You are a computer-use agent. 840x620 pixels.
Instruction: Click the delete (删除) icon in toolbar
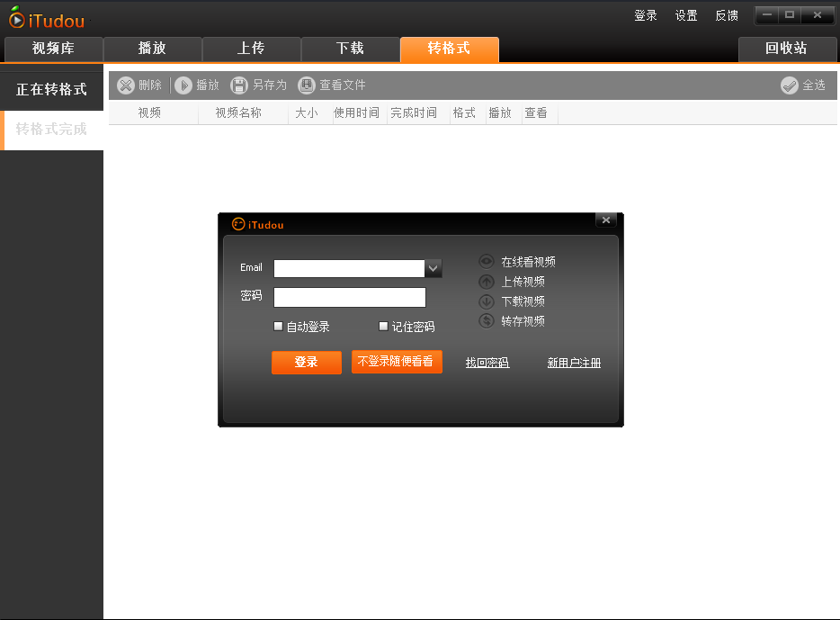126,85
